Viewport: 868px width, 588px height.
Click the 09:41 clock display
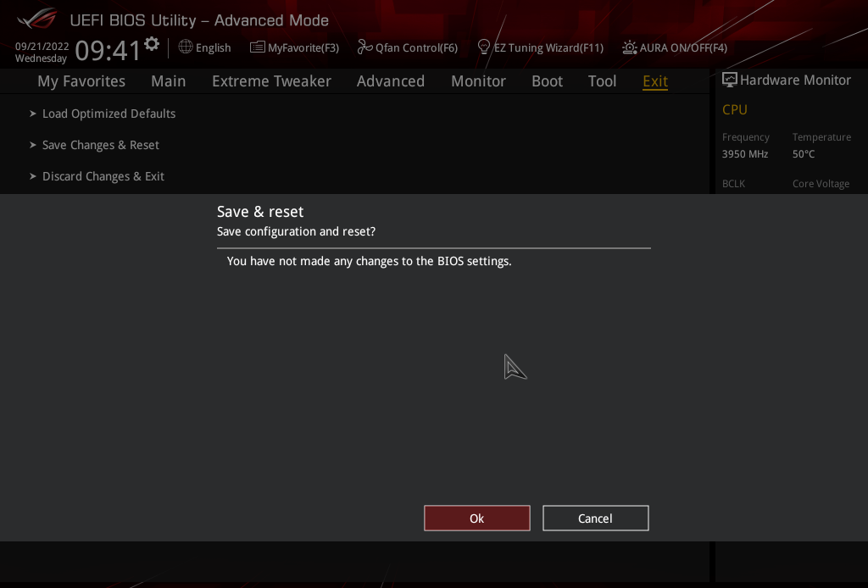(108, 51)
